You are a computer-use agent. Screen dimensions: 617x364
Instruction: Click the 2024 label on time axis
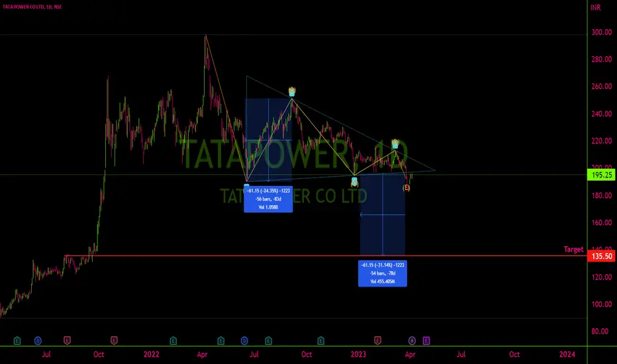[x=567, y=354]
